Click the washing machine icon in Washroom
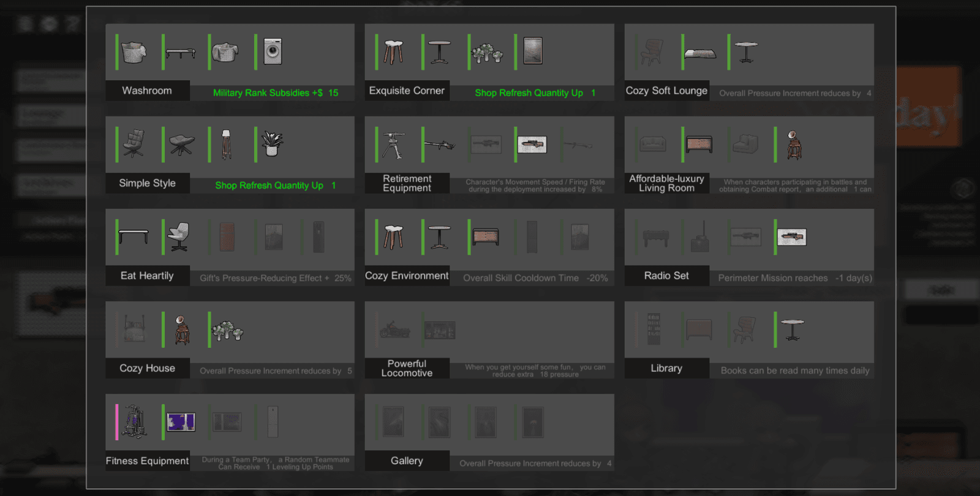The image size is (980, 496). (x=273, y=52)
